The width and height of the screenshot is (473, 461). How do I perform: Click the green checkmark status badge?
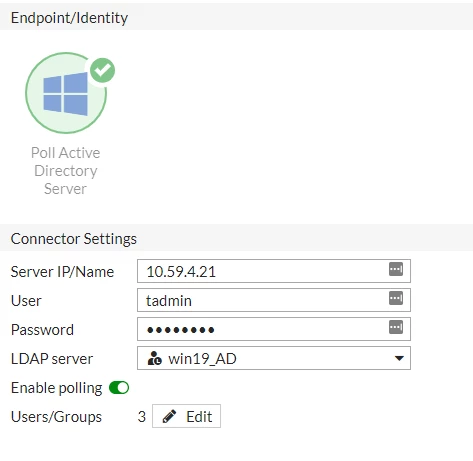pyautogui.click(x=103, y=70)
